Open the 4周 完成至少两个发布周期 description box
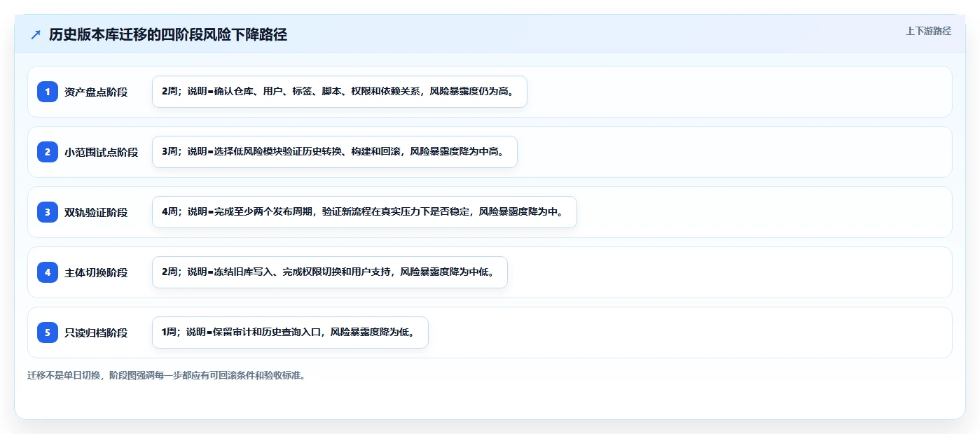The height and width of the screenshot is (434, 980). pyautogui.click(x=364, y=212)
